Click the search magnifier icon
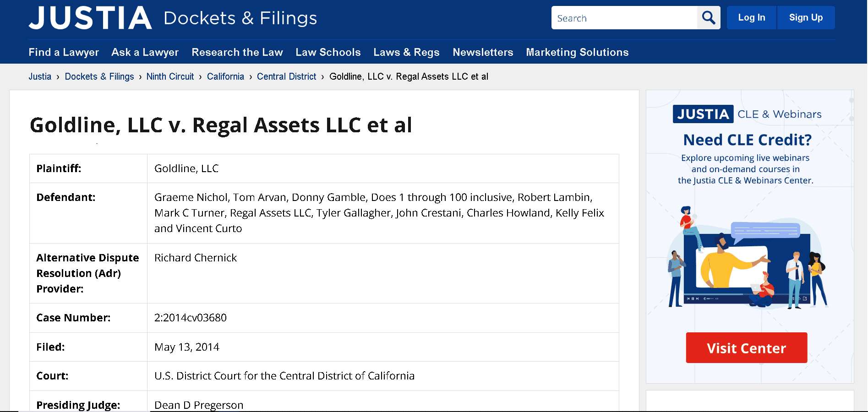868x412 pixels. (709, 18)
